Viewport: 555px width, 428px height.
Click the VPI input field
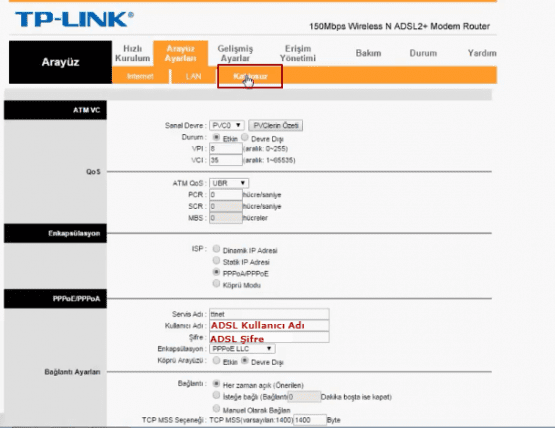pos(226,149)
